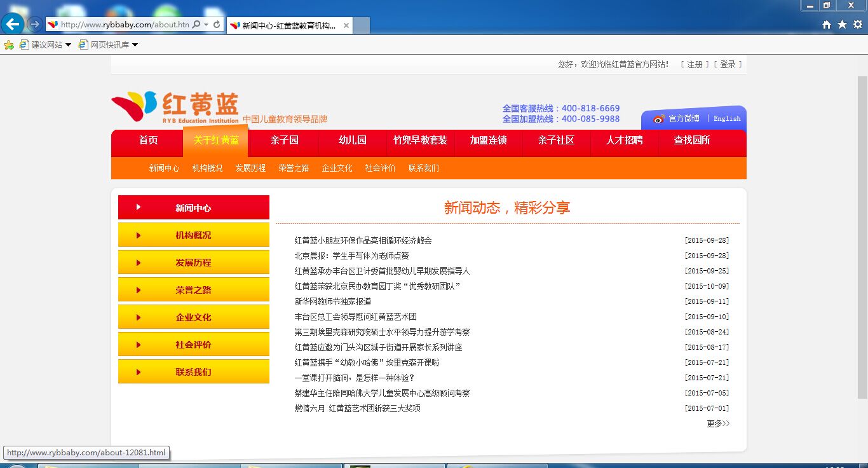This screenshot has height=468, width=868.
Task: Click the browser Back navigation arrow
Action: 12,24
